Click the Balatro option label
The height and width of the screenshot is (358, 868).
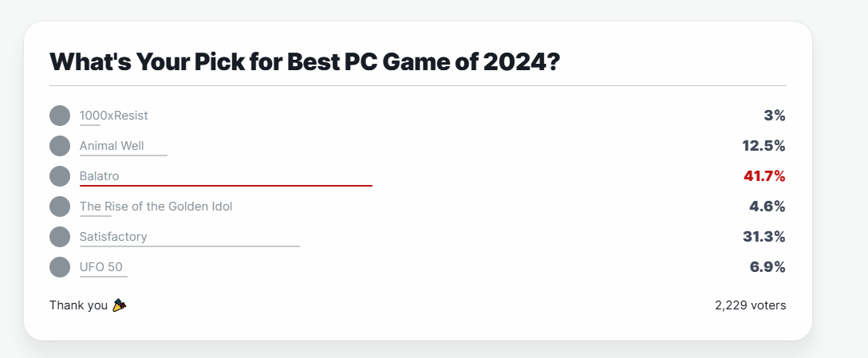point(99,176)
